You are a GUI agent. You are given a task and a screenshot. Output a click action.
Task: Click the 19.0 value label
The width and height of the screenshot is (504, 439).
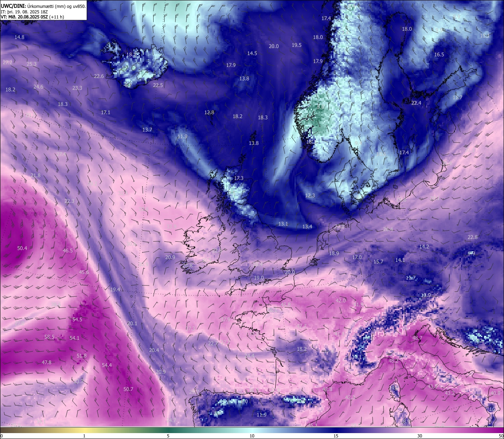click(259, 278)
